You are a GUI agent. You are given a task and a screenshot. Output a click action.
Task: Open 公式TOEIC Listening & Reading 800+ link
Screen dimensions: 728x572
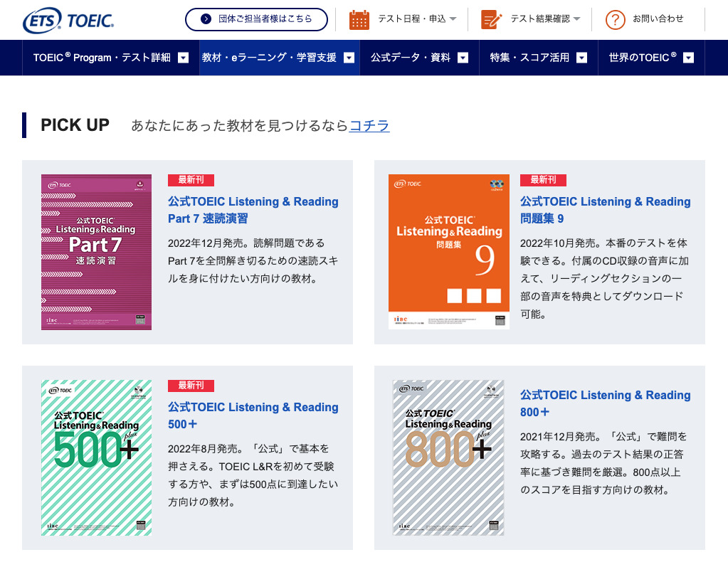(605, 403)
